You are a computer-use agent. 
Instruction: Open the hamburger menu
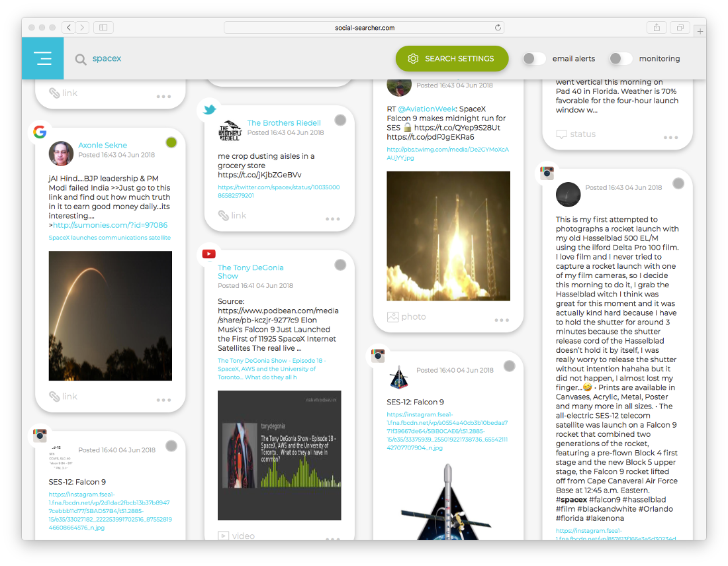click(43, 58)
